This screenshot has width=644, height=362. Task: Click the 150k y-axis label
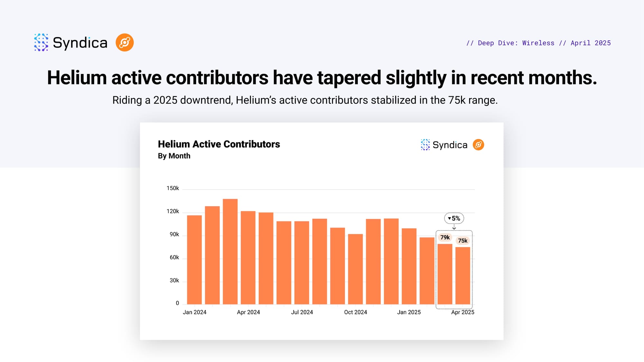click(x=173, y=188)
